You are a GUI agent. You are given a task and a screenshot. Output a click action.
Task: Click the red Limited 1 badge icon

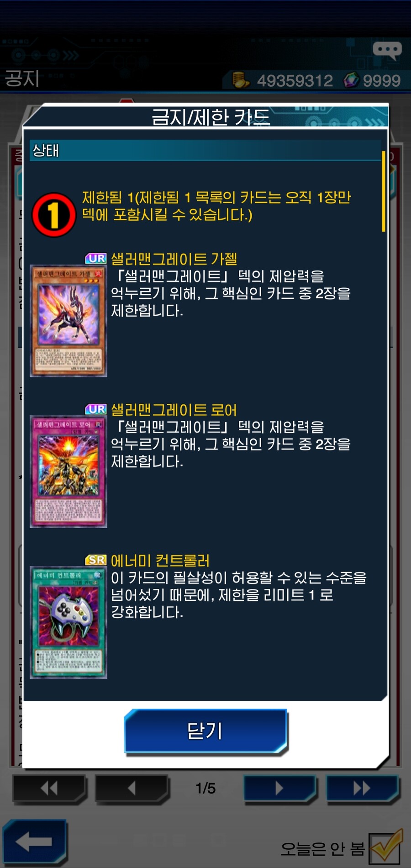coord(54,215)
